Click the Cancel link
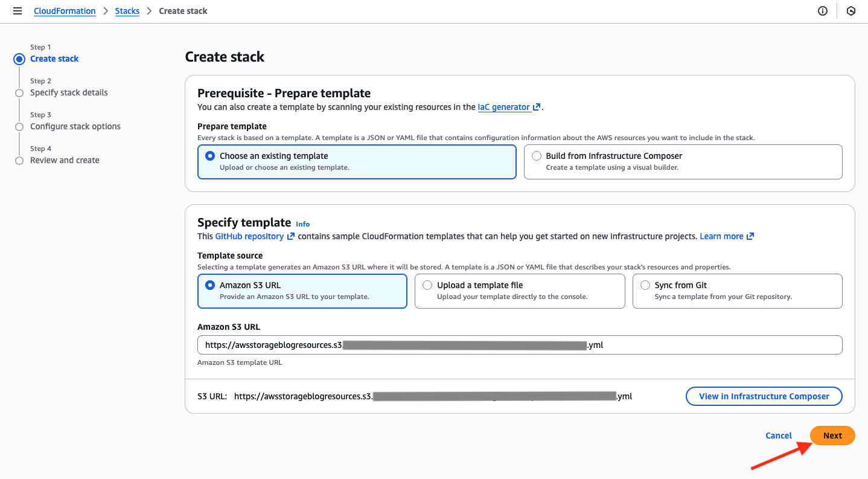868x479 pixels. coord(778,435)
